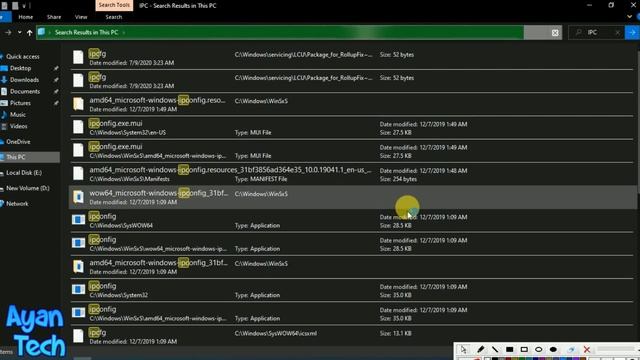Screen dimensions: 640x360
Task: Open the Customize Quick Access Toolbar dropdown
Action: point(25,6)
